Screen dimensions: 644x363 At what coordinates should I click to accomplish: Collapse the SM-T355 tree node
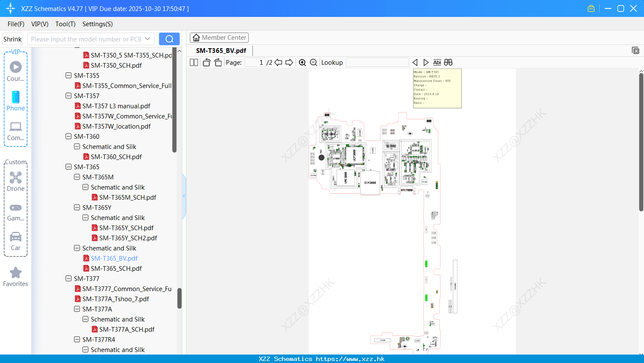69,75
